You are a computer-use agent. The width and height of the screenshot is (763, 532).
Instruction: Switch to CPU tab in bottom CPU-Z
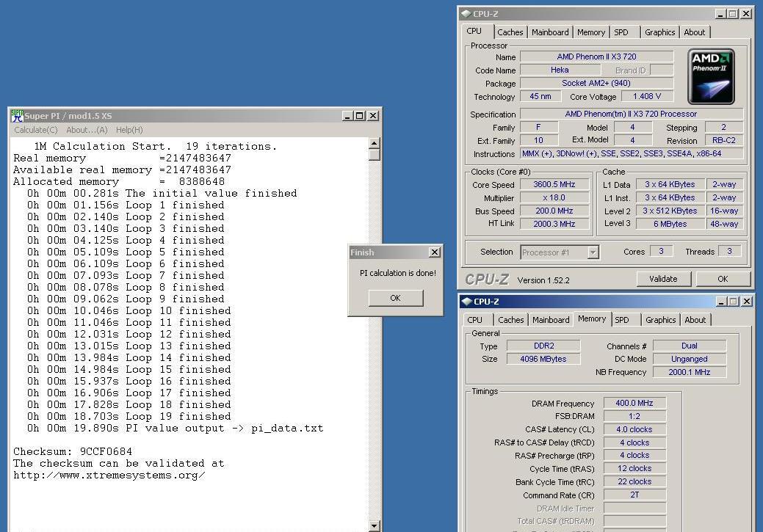click(475, 320)
